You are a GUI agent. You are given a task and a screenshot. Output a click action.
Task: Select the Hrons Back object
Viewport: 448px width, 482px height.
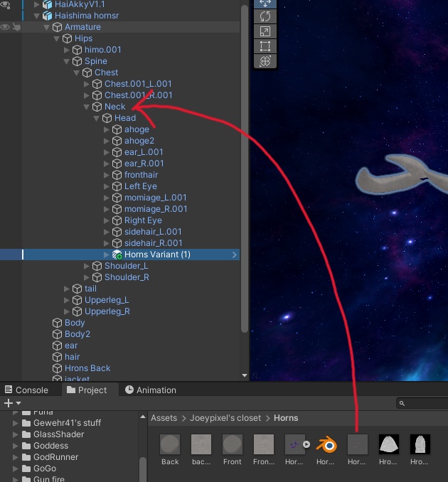click(87, 368)
